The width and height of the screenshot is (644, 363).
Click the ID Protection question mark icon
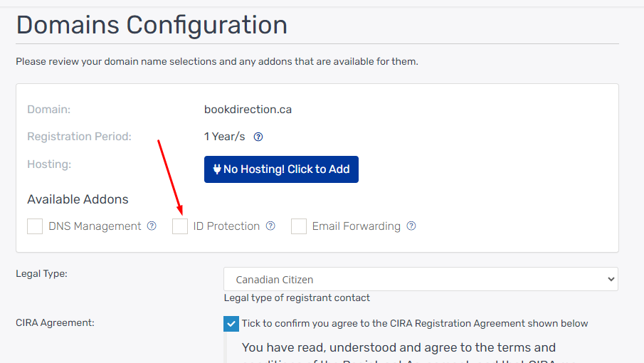pyautogui.click(x=270, y=226)
